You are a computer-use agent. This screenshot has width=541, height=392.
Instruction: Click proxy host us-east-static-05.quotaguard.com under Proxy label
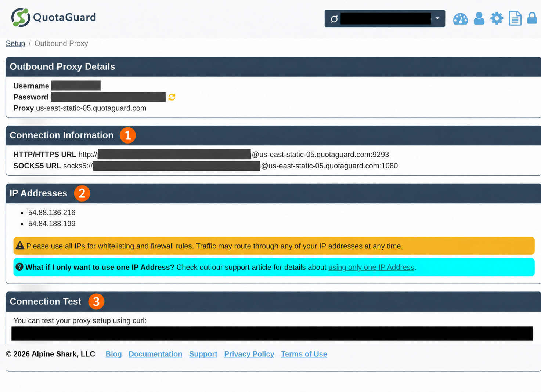pos(91,108)
